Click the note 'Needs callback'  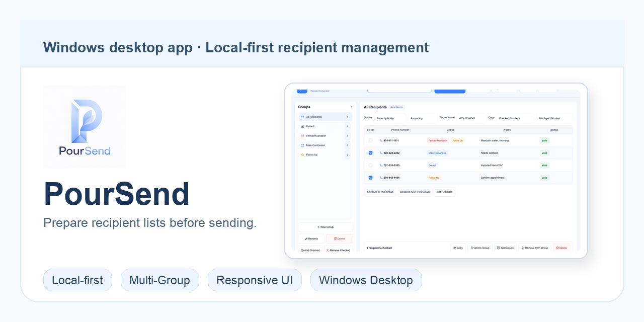pyautogui.click(x=489, y=153)
